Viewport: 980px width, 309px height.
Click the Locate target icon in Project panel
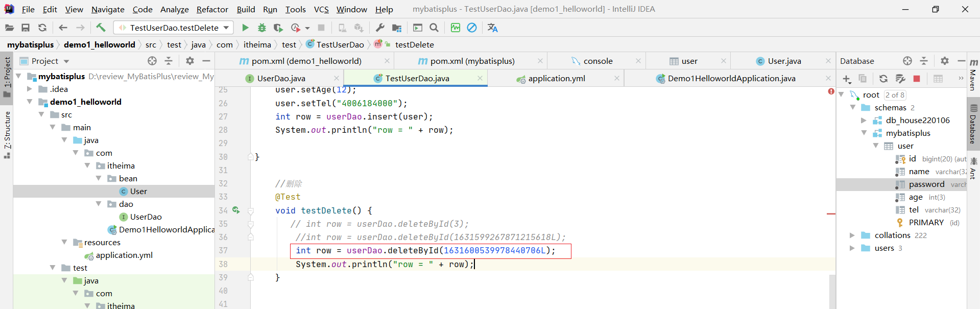pos(152,61)
